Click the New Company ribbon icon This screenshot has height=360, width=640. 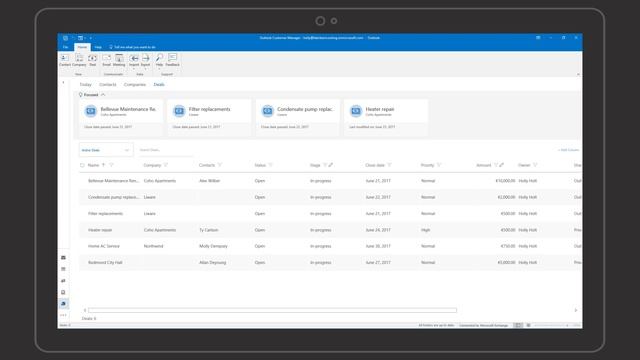[x=79, y=60]
